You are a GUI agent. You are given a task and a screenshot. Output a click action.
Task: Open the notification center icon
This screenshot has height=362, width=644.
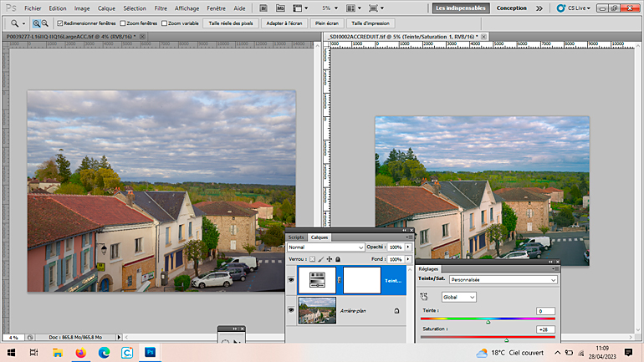tap(628, 353)
